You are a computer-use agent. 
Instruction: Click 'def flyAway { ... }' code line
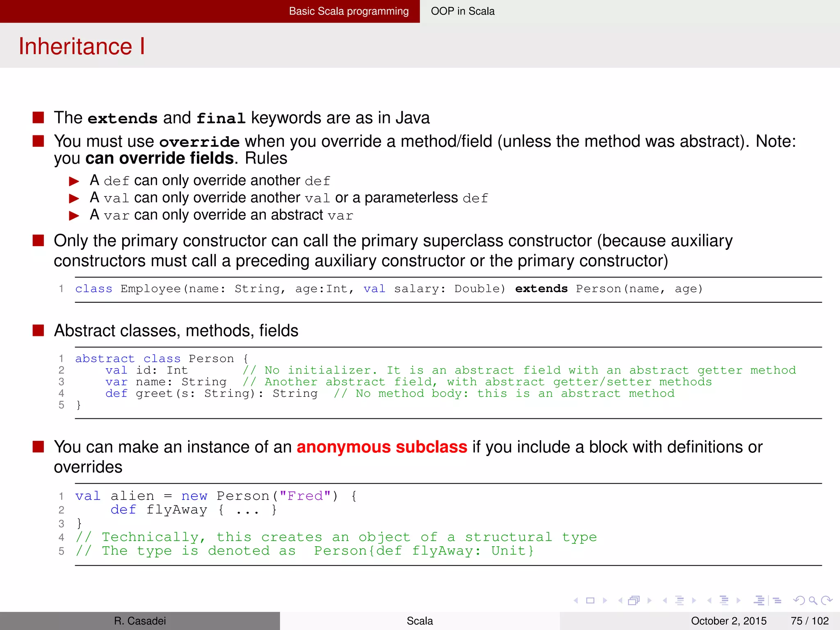[x=194, y=510]
